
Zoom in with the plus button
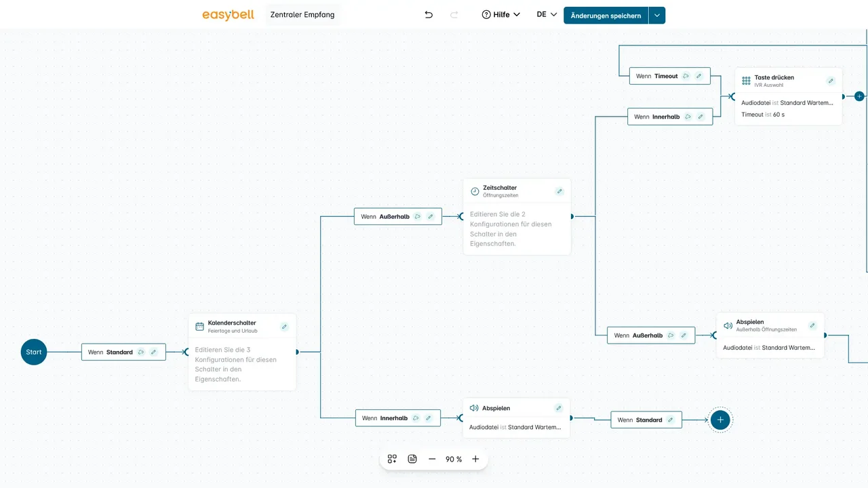pyautogui.click(x=475, y=459)
